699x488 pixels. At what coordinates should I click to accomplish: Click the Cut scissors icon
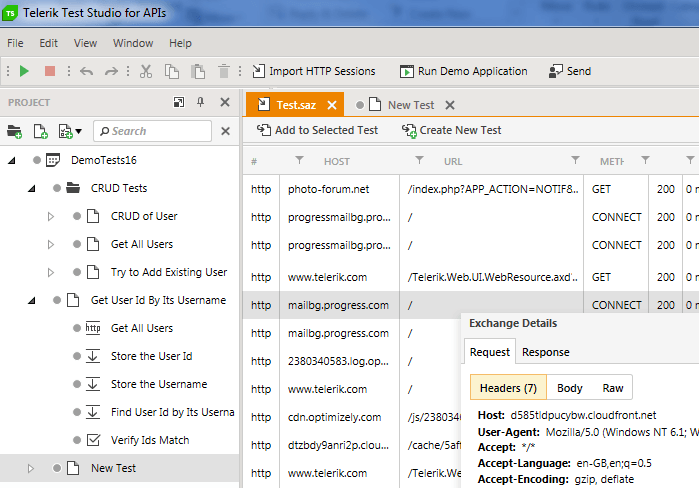[x=146, y=71]
